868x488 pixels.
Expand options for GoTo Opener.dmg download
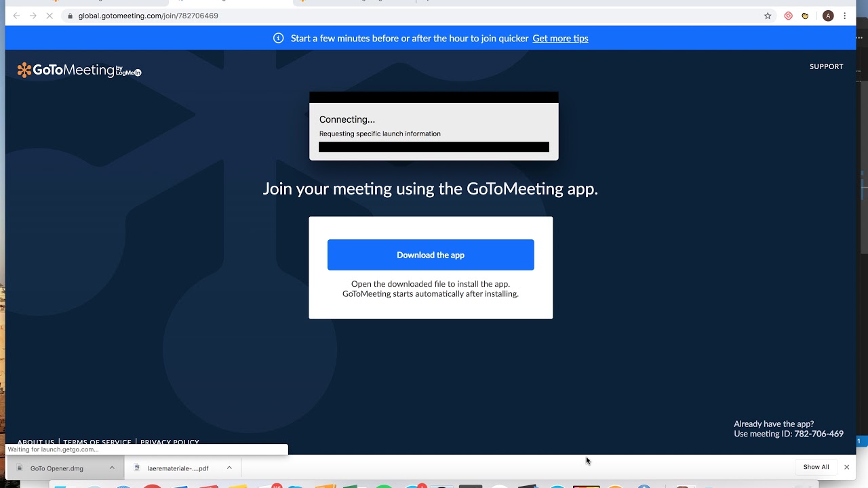pos(112,468)
